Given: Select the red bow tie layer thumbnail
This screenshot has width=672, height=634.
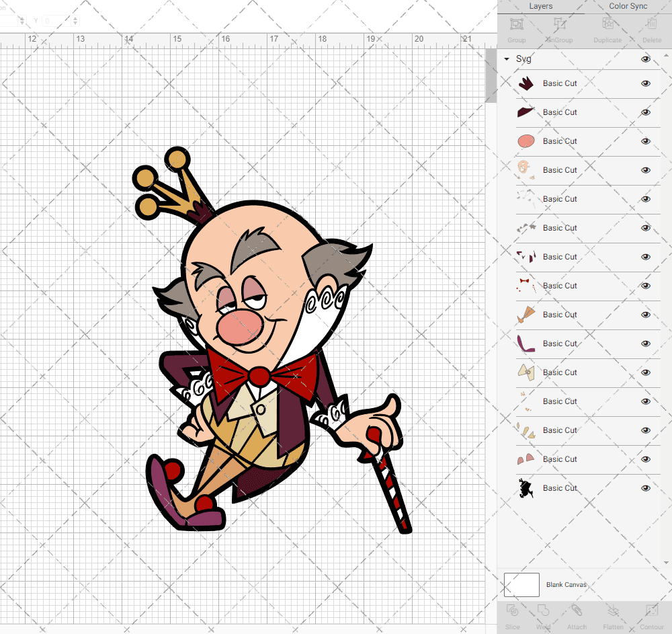Looking at the screenshot, I should click(526, 286).
